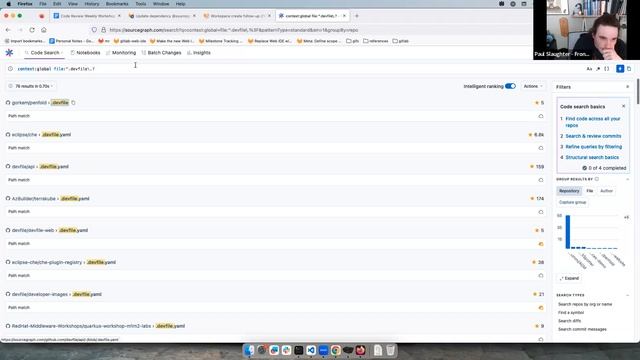This screenshot has width=640, height=360.
Task: Open 'Milestone Tracking' bookmark
Action: [x=220, y=41]
